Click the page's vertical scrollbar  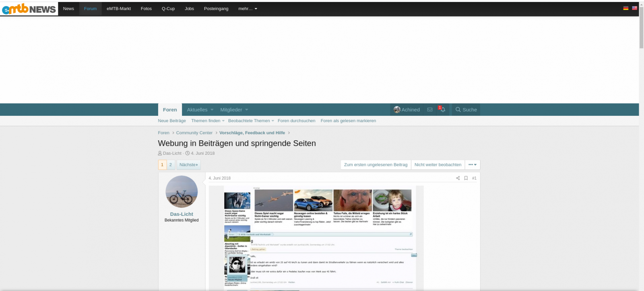(x=641, y=28)
